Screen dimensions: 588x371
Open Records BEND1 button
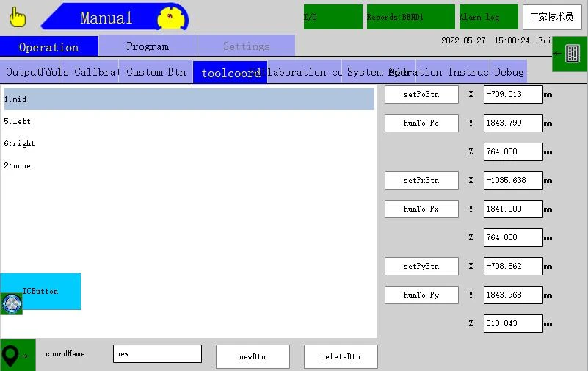410,17
